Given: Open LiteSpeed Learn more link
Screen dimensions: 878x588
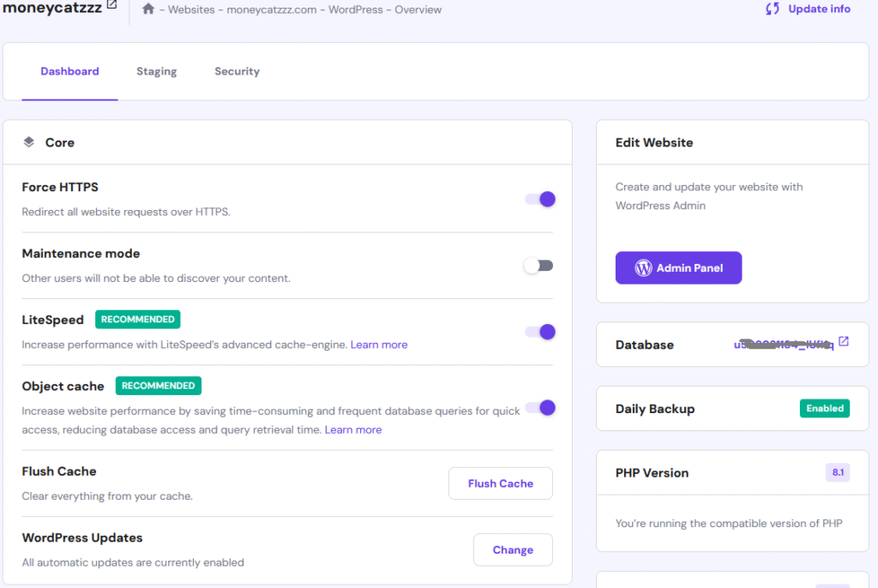Looking at the screenshot, I should click(x=379, y=345).
